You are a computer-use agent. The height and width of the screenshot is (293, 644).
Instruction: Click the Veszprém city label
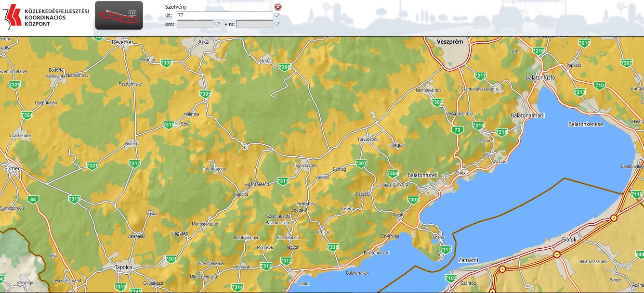point(449,42)
